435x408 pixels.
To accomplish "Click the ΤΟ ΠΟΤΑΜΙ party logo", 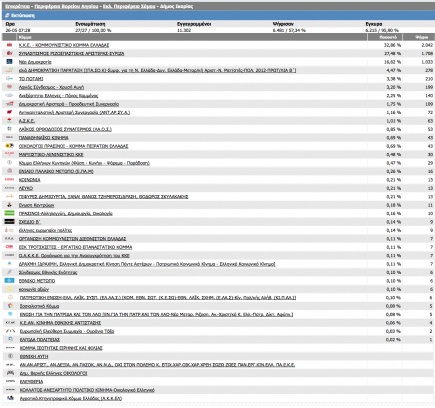I will [9, 79].
